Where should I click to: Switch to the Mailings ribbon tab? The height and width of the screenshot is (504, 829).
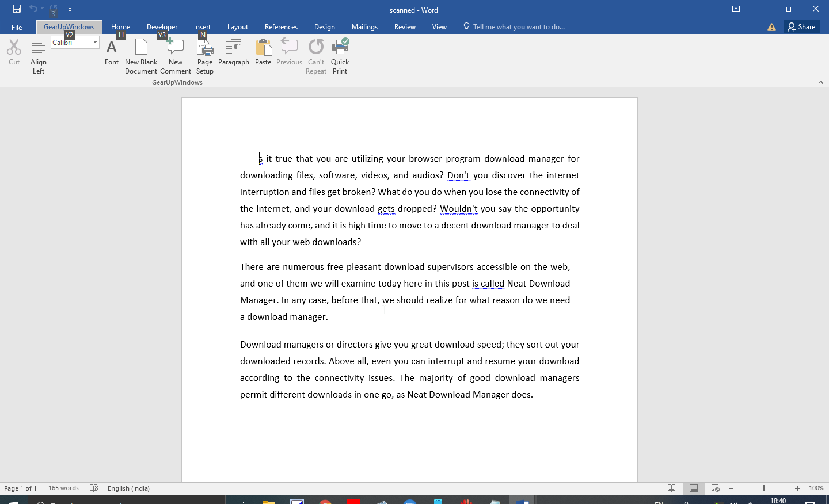coord(364,26)
